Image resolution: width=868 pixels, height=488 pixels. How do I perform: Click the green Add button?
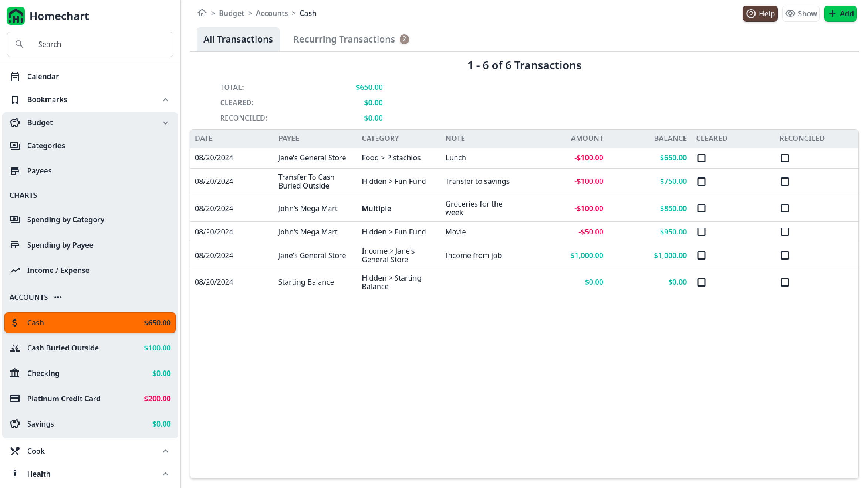click(840, 14)
